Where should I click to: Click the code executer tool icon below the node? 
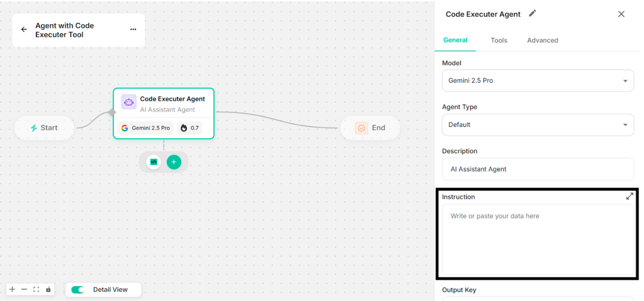(x=153, y=162)
